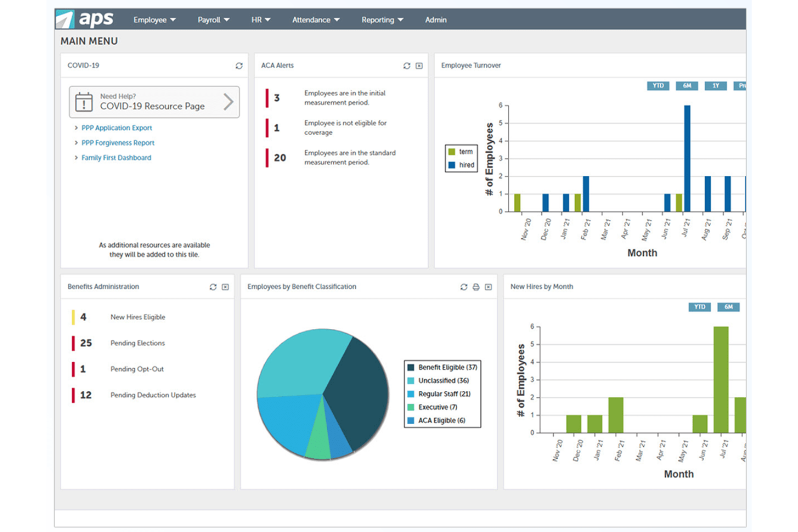
Task: Expand the Attendance dropdown
Action: [x=315, y=19]
